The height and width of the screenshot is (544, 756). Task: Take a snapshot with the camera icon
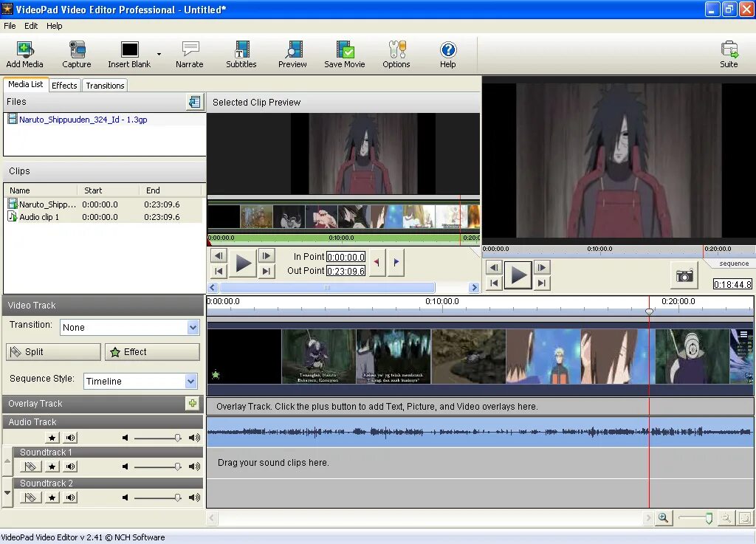click(684, 275)
